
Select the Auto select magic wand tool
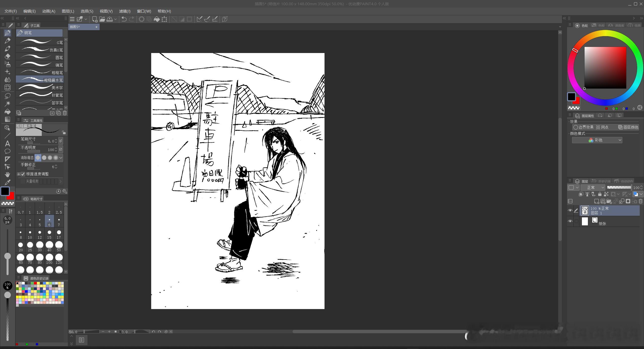8,104
